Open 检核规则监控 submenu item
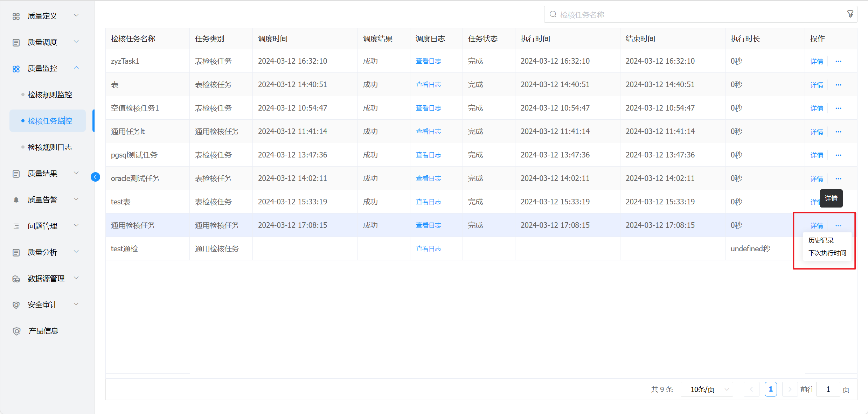This screenshot has height=414, width=868. point(50,95)
